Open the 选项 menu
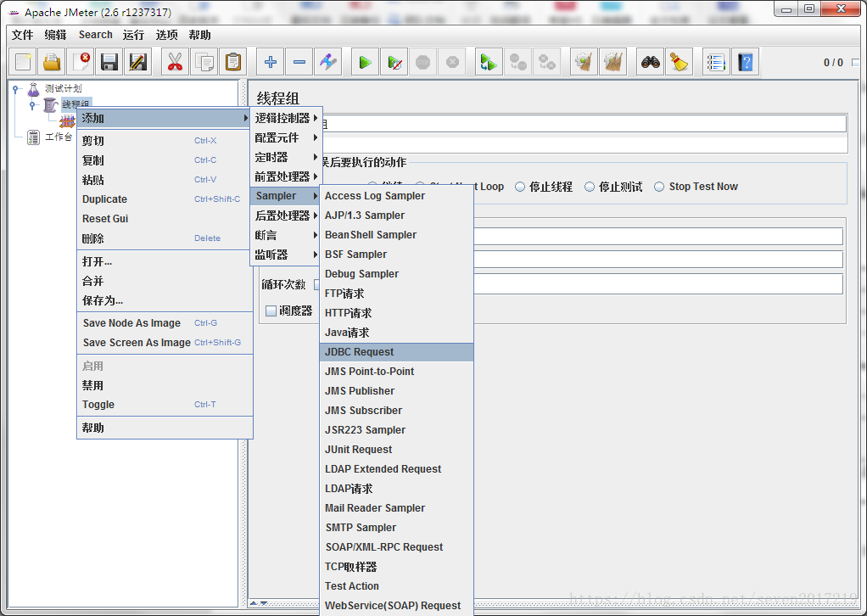Screen dimensions: 867x616 (166, 35)
